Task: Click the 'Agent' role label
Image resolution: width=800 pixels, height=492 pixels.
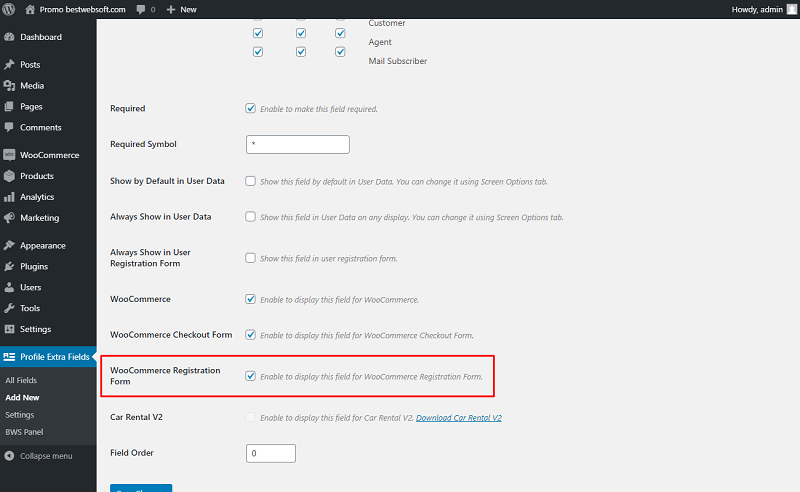Action: click(x=380, y=42)
